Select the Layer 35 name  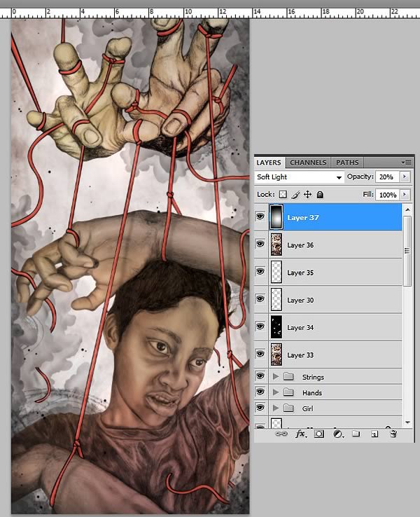tap(300, 273)
